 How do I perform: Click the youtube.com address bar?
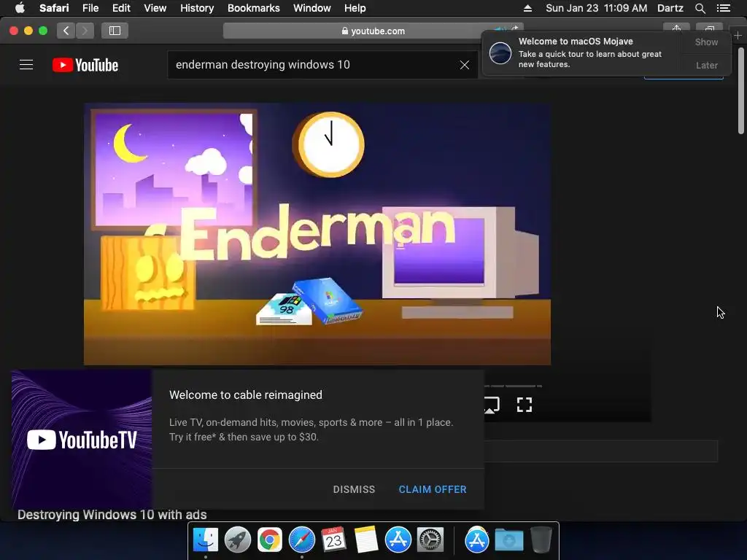373,31
